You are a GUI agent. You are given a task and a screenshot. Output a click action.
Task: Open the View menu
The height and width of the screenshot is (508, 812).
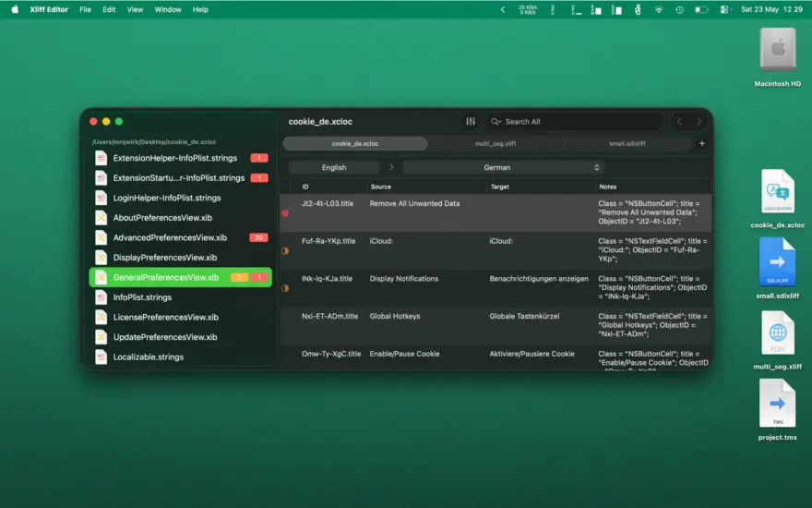coord(135,9)
